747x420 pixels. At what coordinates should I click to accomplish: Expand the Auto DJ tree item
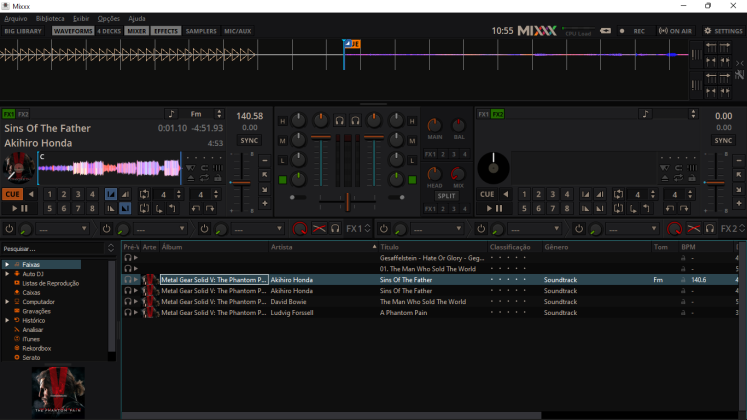(x=7, y=274)
